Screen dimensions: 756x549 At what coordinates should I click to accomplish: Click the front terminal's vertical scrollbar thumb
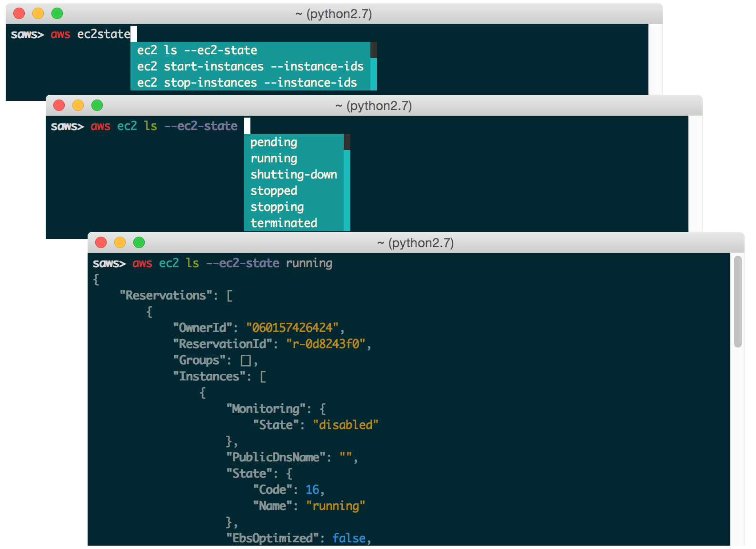[x=738, y=302]
